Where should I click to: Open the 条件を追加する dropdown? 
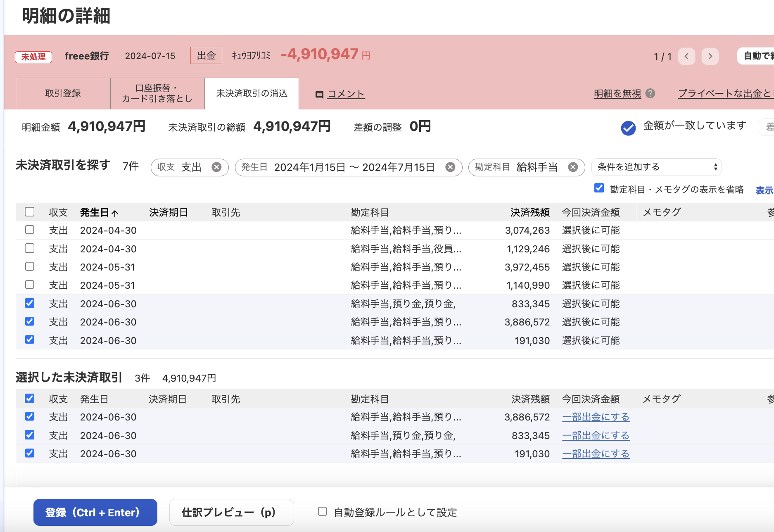click(657, 167)
